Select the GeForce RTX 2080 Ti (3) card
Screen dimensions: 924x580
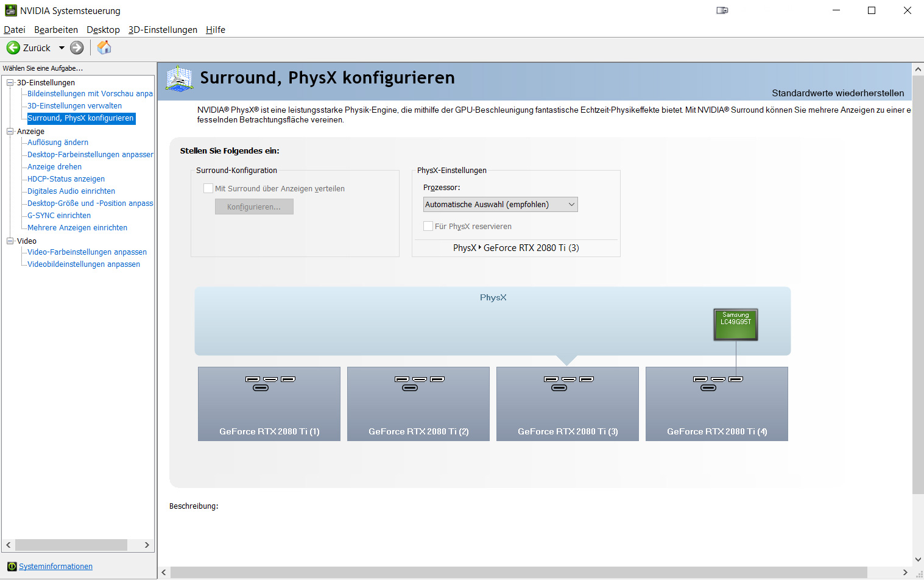point(568,404)
